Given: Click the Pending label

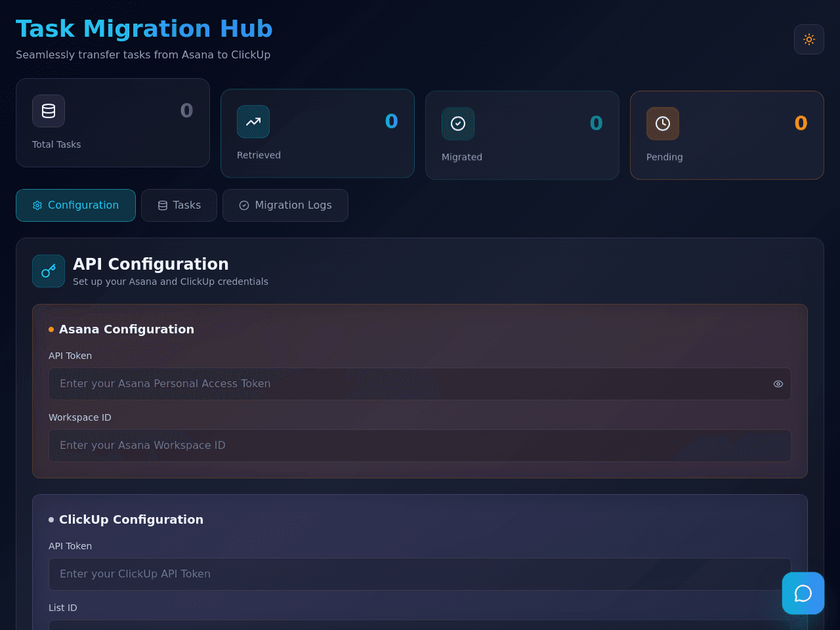Looking at the screenshot, I should pyautogui.click(x=665, y=157).
